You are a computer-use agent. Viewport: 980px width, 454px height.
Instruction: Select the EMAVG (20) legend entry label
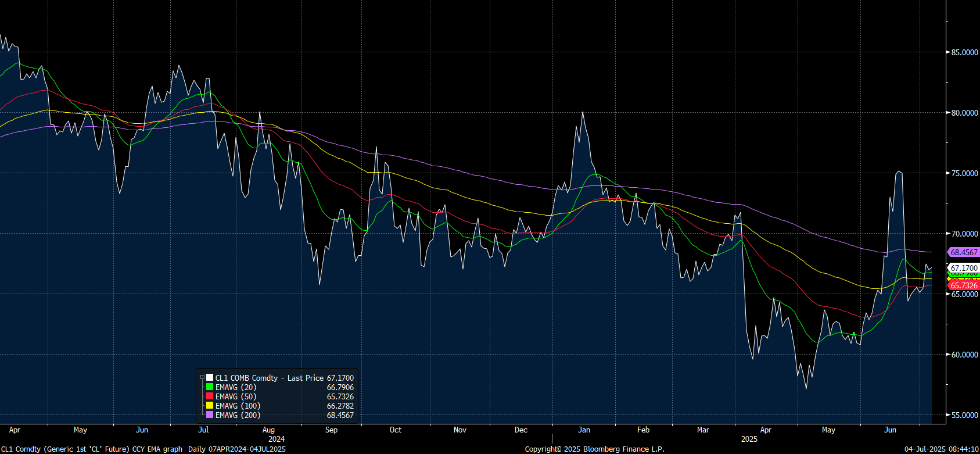pyautogui.click(x=236, y=387)
